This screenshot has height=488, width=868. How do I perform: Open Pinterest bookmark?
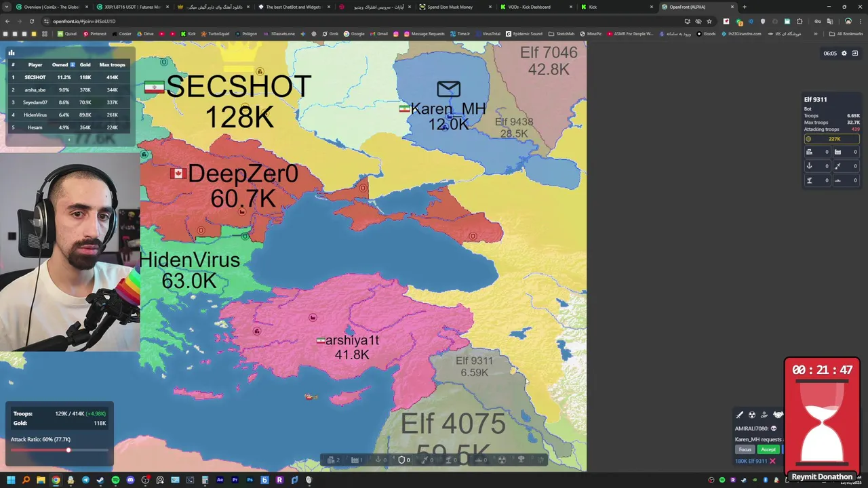tap(94, 33)
